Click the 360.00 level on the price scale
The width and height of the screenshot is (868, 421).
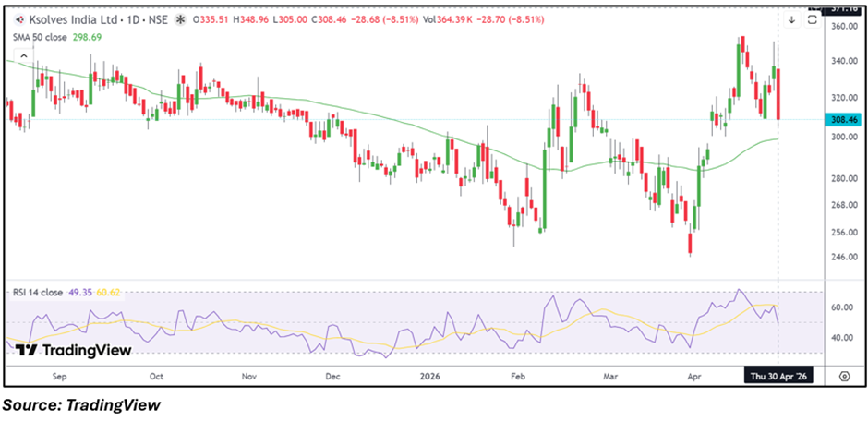click(842, 27)
